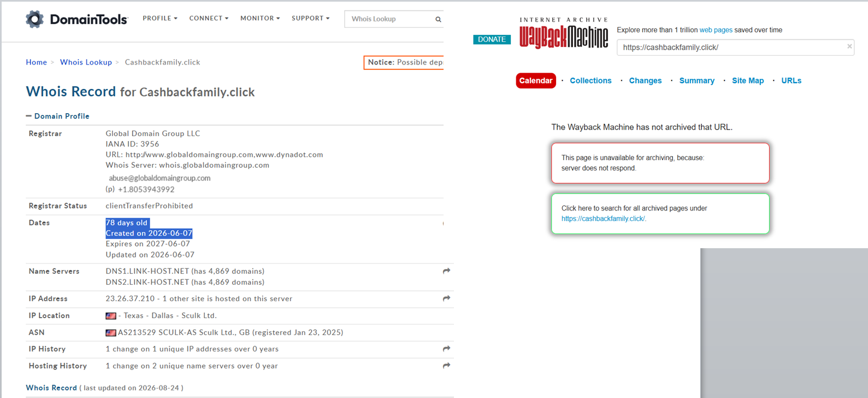This screenshot has height=398, width=868.
Task: Collapse the Domain Profile section
Action: pyautogui.click(x=57, y=116)
